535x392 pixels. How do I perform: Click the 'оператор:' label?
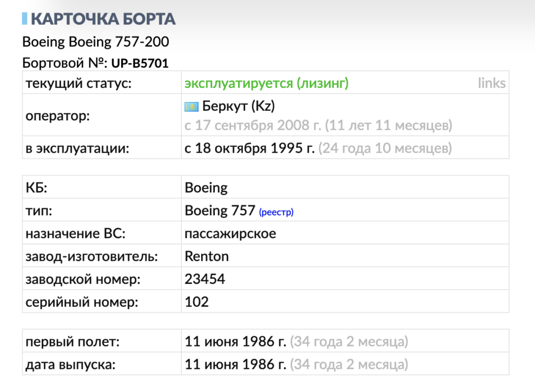[x=57, y=116]
